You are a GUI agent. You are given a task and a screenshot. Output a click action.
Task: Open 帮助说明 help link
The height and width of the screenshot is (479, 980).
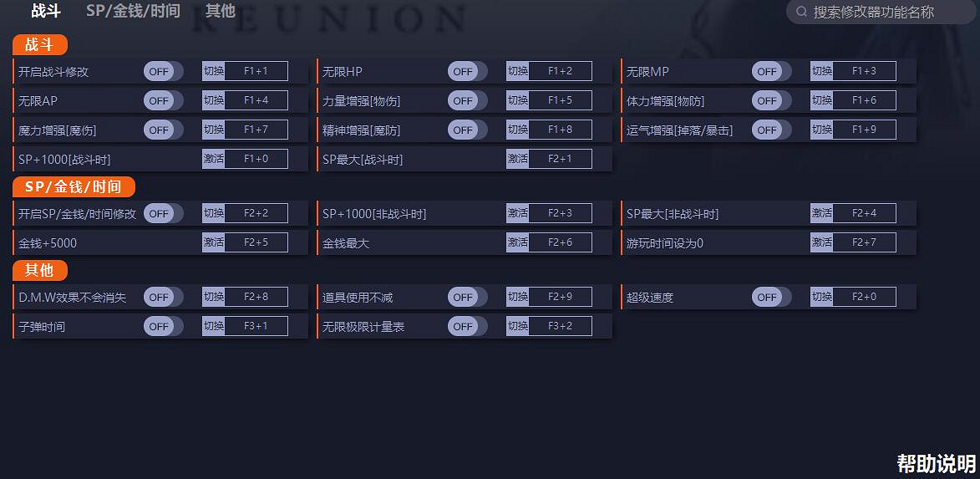[936, 463]
